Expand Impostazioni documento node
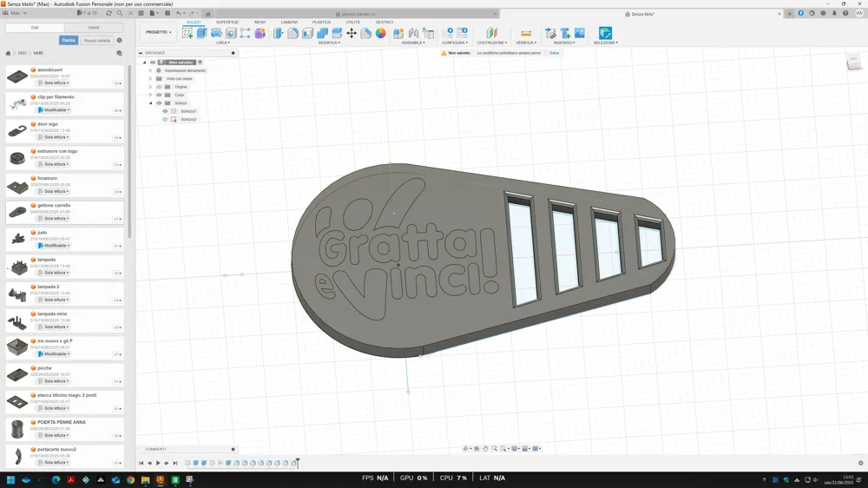This screenshot has width=868, height=488. (150, 70)
